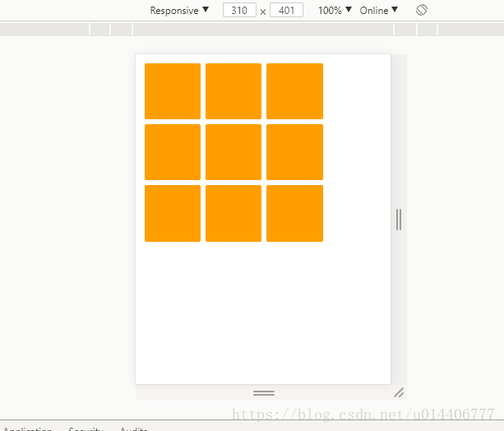Edit the viewport width field showing 310
This screenshot has width=504, height=431.
(x=239, y=10)
